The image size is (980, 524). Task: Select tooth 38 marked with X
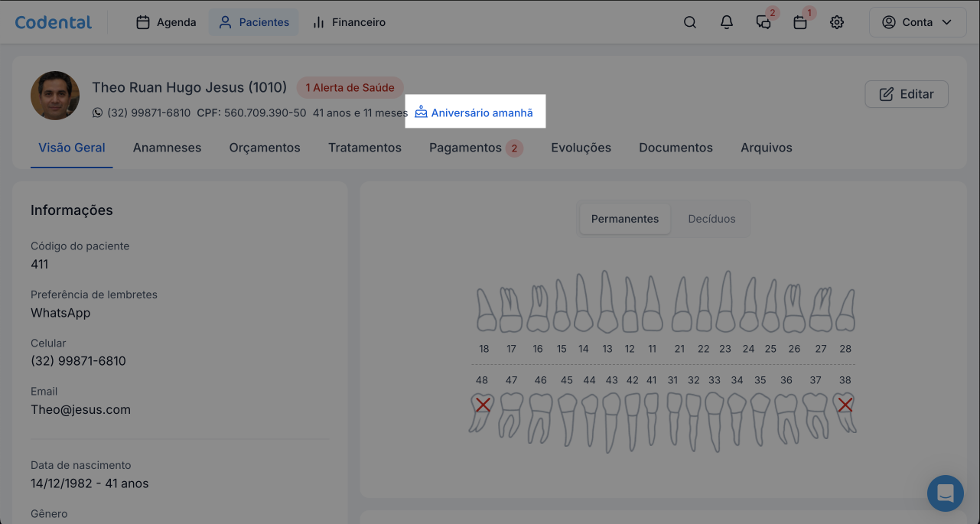click(x=845, y=411)
